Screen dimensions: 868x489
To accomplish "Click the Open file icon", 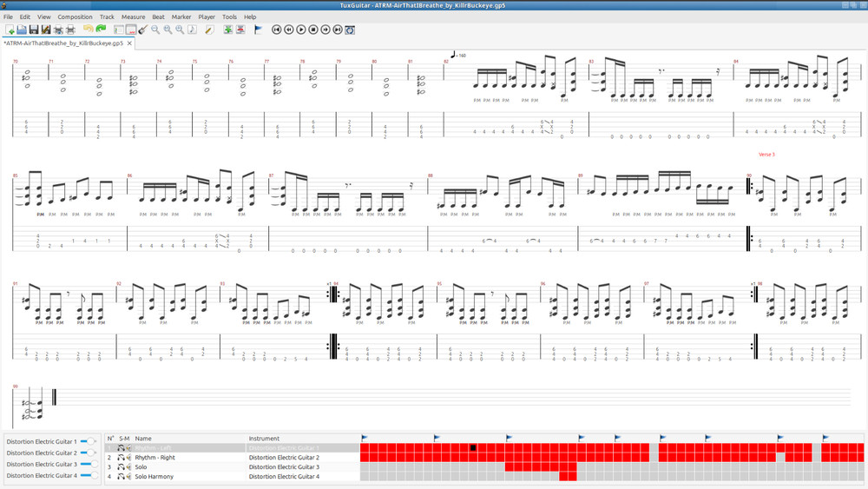I will tap(22, 30).
